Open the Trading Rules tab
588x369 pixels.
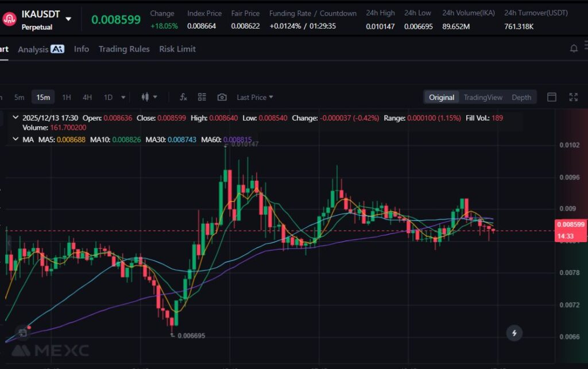[124, 49]
